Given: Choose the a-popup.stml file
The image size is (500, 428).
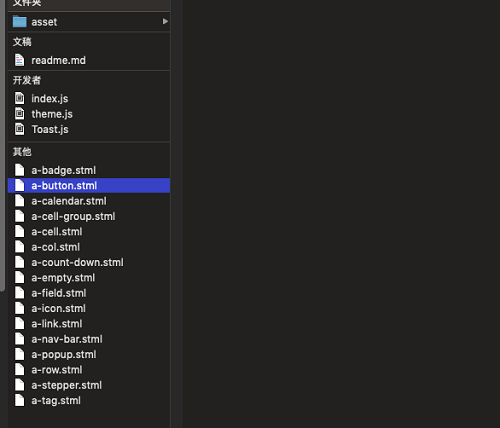Looking at the screenshot, I should coord(89,354).
